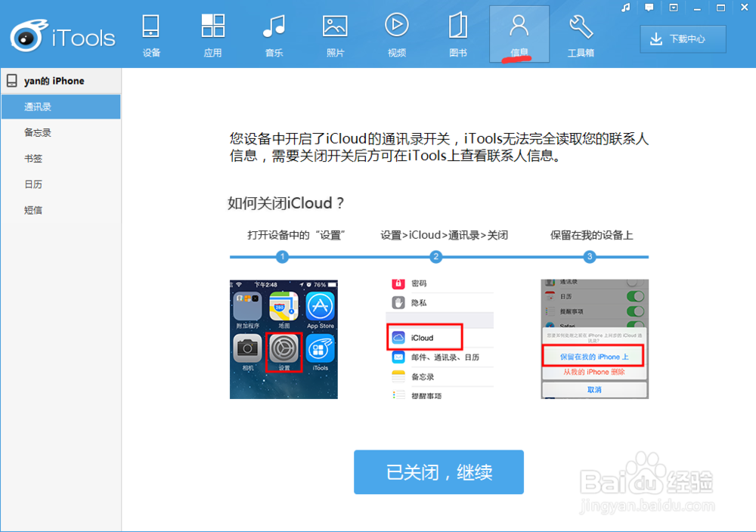Image resolution: width=756 pixels, height=532 pixels.
Task: Maximize the iTools window
Action: click(720, 8)
